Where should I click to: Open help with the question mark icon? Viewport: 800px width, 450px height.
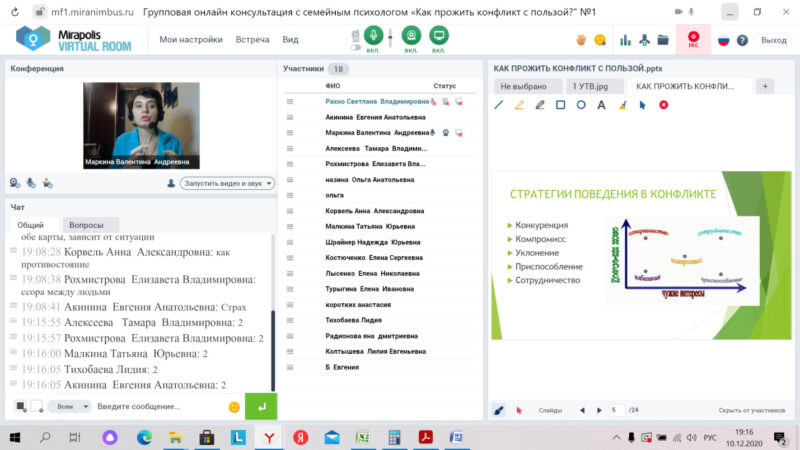742,40
